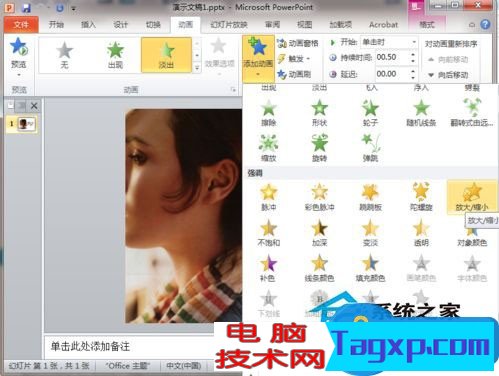Choose the 加深 (Darken) emphasis effect

319,233
